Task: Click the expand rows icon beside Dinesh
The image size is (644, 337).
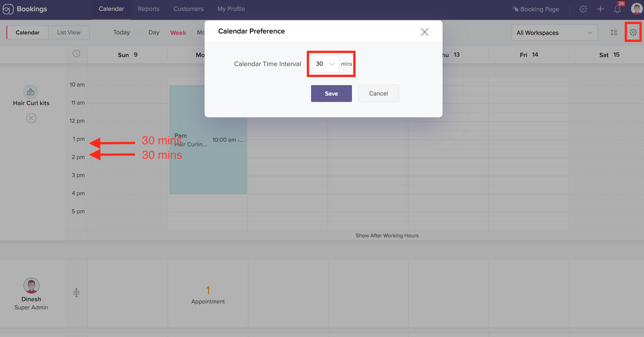Action: (76, 293)
